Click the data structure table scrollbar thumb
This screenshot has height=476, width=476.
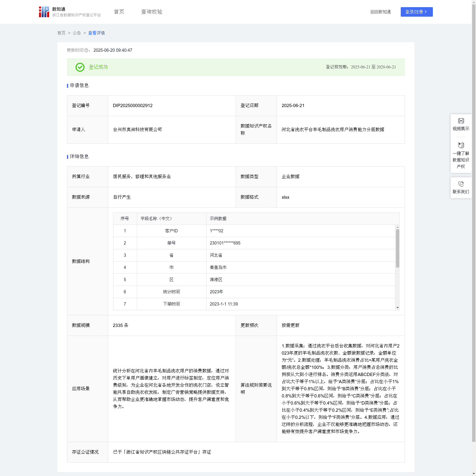tap(397, 248)
